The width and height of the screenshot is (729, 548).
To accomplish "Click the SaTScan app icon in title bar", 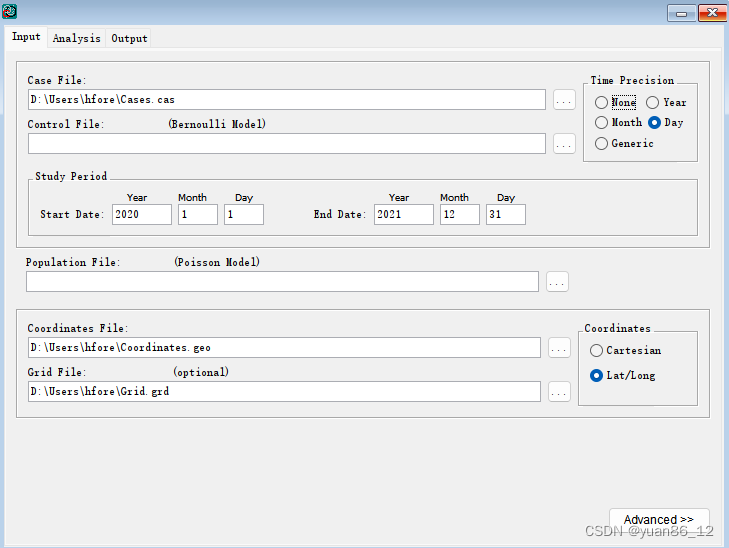I will pos(9,11).
